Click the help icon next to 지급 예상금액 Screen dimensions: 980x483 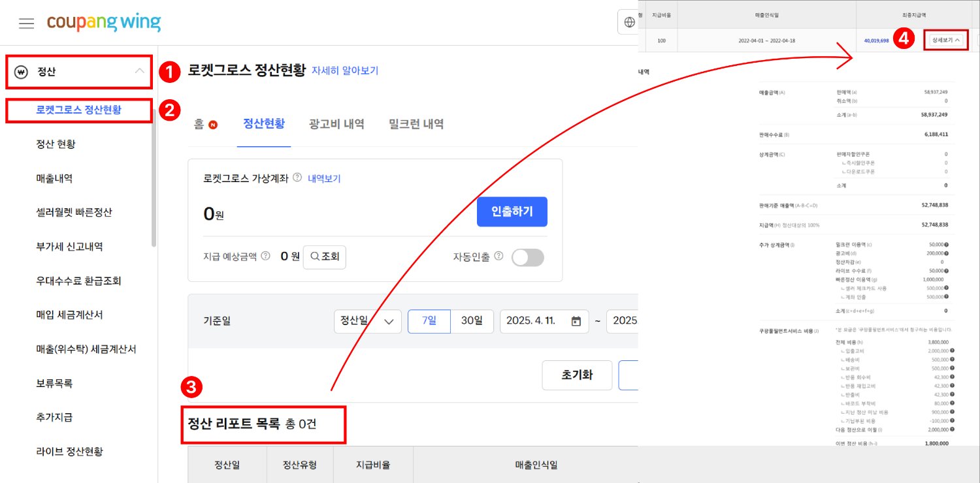click(x=265, y=256)
